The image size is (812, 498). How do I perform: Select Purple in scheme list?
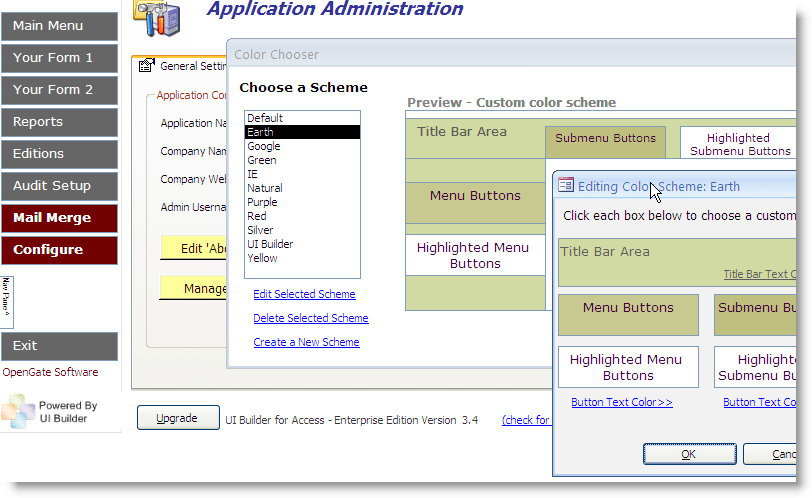(x=302, y=202)
